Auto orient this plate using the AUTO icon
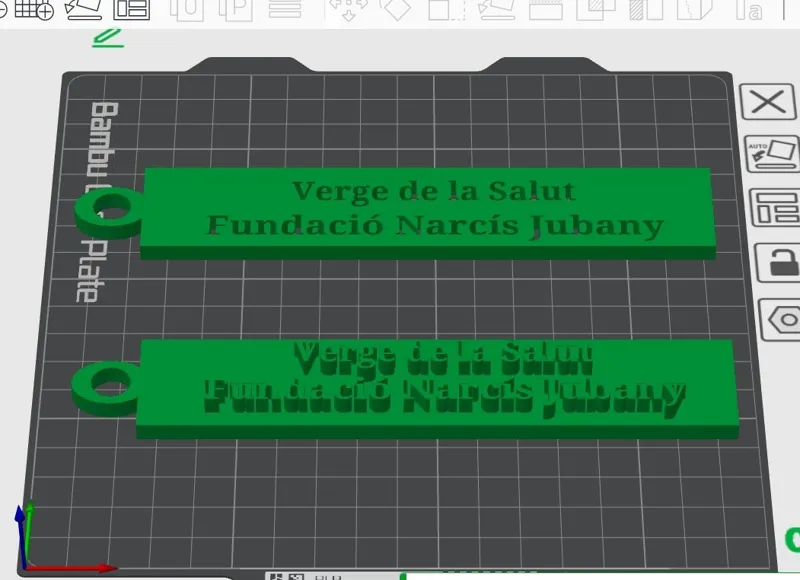 [x=772, y=154]
